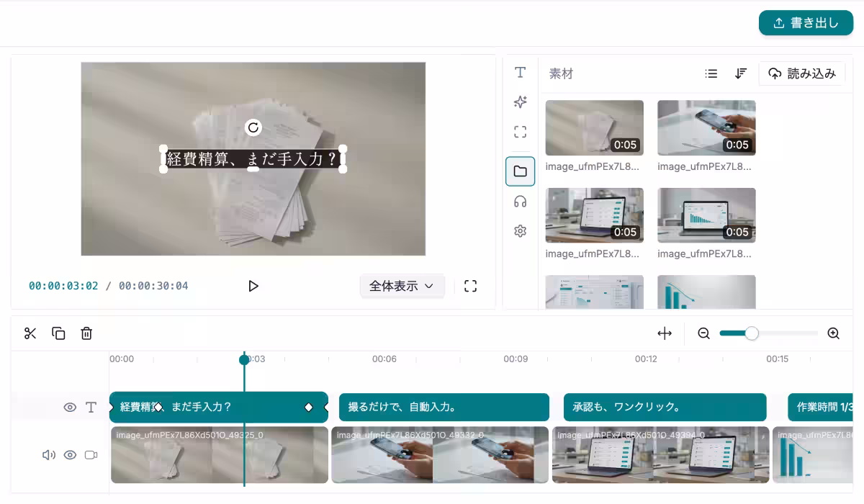Click the 素材 panel heading
Image resolution: width=864 pixels, height=504 pixels.
pyautogui.click(x=561, y=73)
